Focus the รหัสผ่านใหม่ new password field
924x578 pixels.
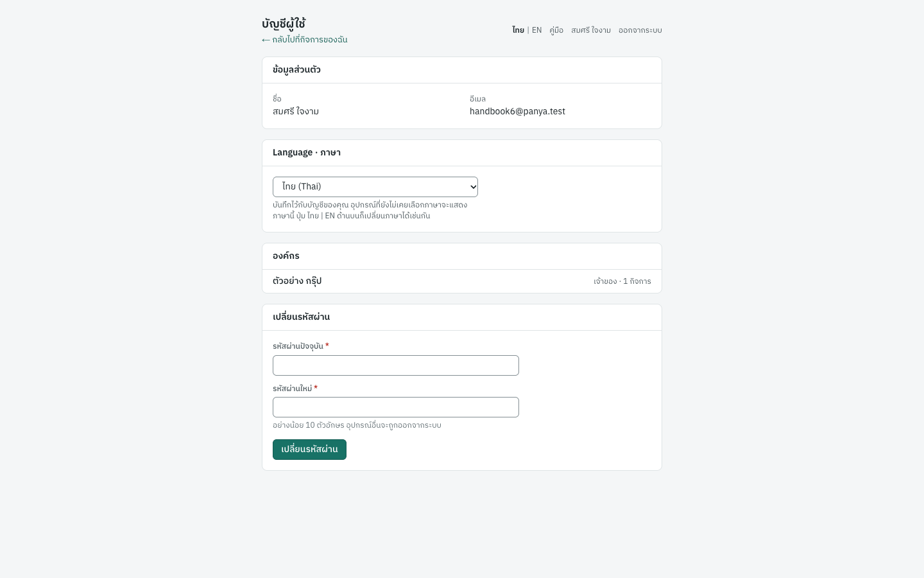coord(396,407)
